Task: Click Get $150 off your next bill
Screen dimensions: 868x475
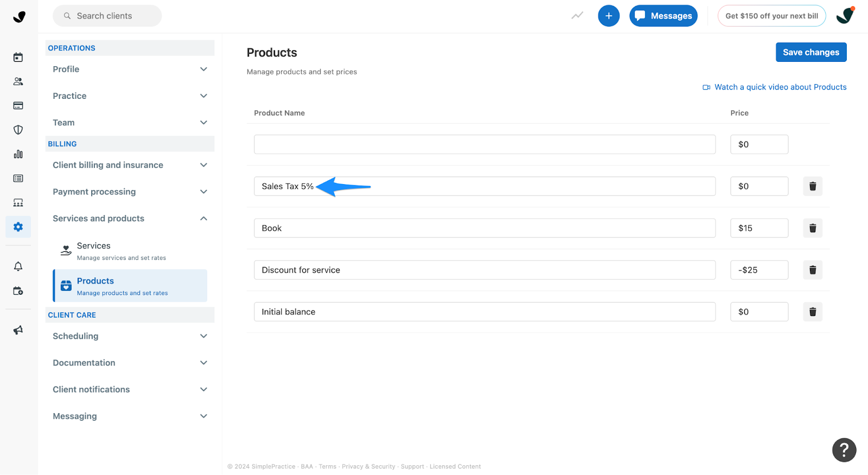Action: 771,16
